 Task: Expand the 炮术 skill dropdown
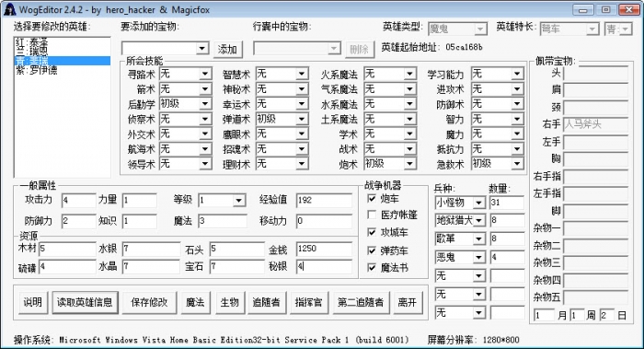tap(409, 164)
